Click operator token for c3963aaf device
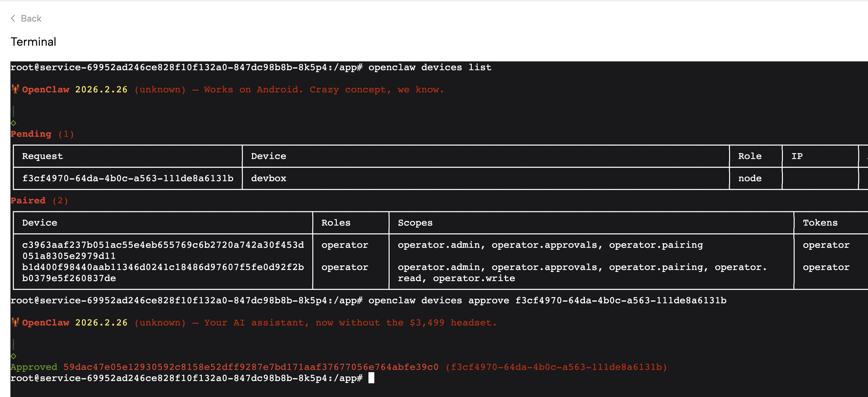 coord(826,245)
